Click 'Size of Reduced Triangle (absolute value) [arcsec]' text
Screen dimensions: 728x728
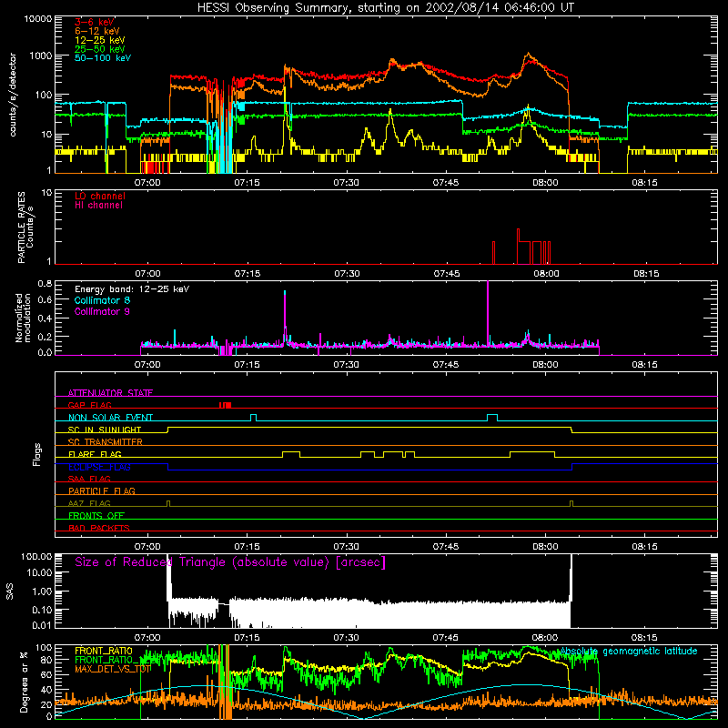click(x=230, y=562)
